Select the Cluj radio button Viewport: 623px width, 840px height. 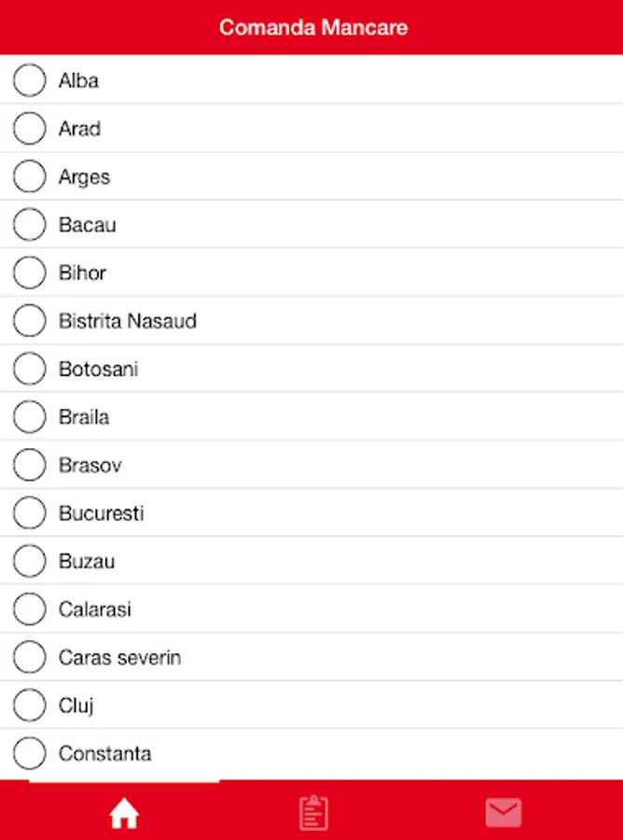(30, 706)
